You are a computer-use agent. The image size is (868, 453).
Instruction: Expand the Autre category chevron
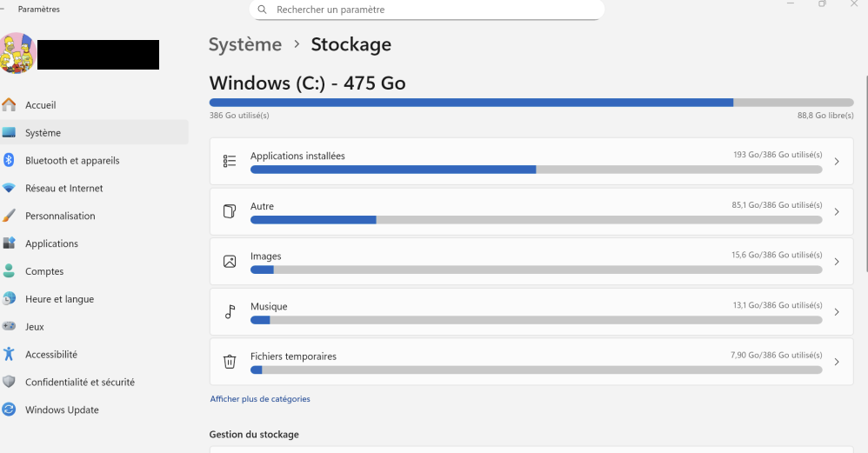pyautogui.click(x=837, y=212)
